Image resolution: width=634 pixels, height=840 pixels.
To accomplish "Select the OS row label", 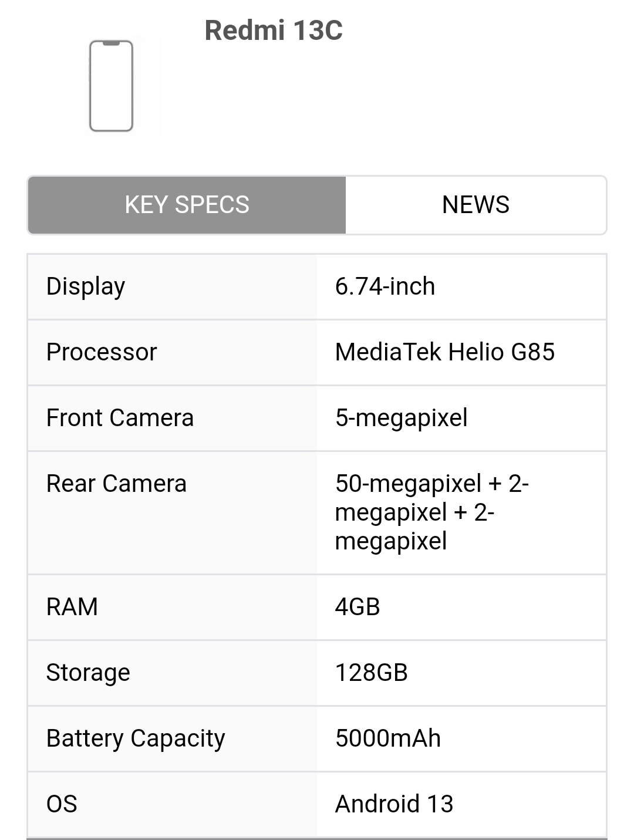I will [62, 804].
